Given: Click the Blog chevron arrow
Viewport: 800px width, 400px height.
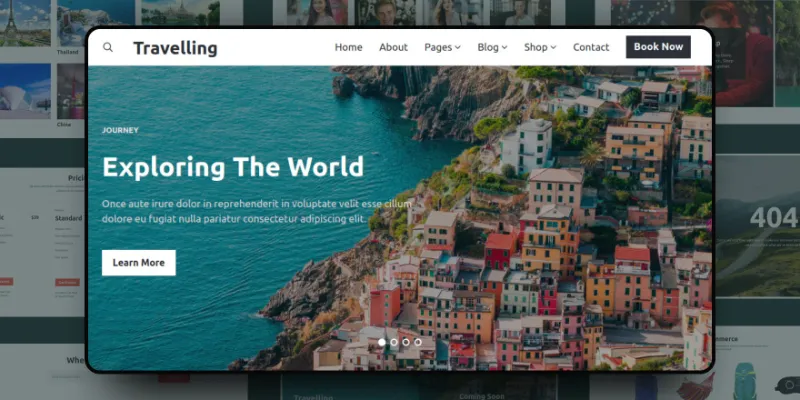Looking at the screenshot, I should click(505, 47).
